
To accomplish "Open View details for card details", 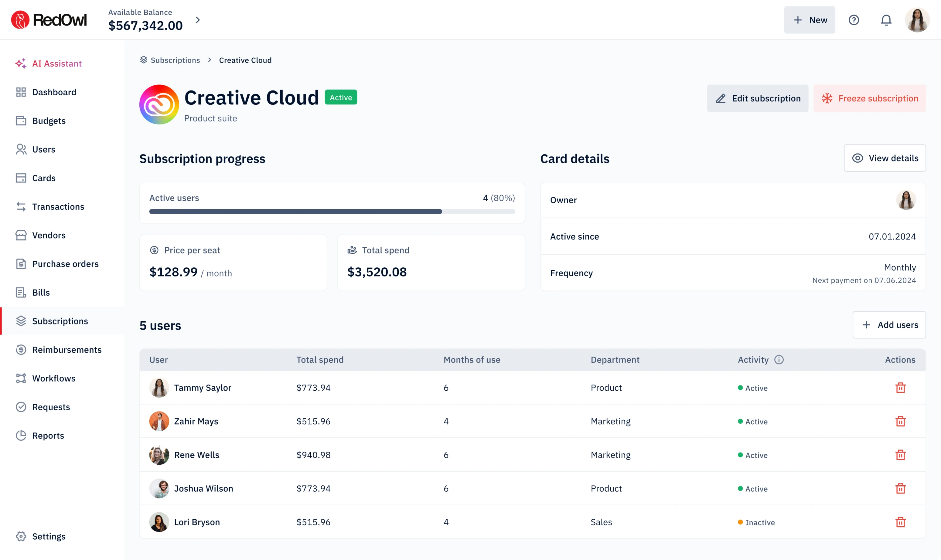I will [x=885, y=158].
